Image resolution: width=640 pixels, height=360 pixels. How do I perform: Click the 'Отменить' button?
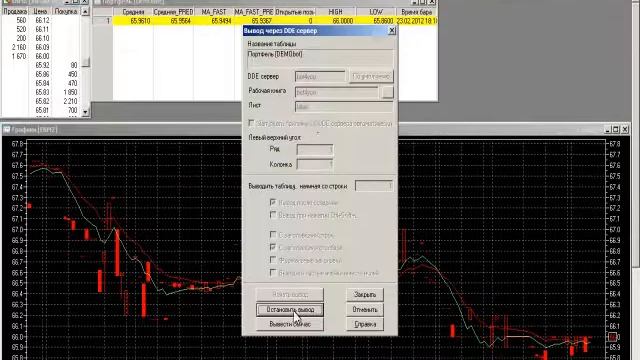pyautogui.click(x=364, y=309)
